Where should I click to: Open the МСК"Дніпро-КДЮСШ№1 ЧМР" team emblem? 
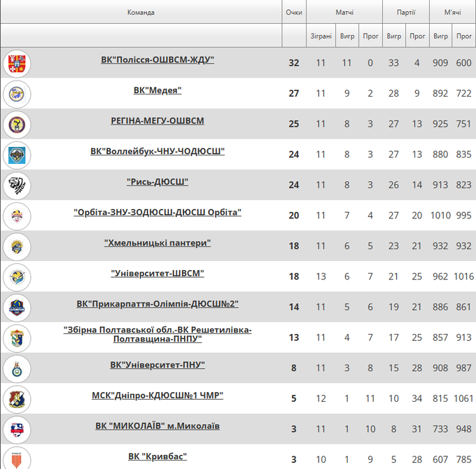17,399
